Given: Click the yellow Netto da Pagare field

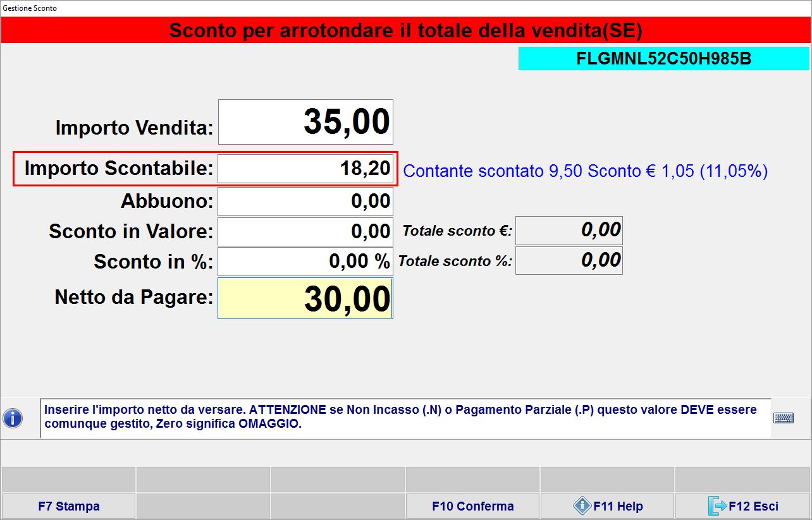Looking at the screenshot, I should (x=305, y=298).
